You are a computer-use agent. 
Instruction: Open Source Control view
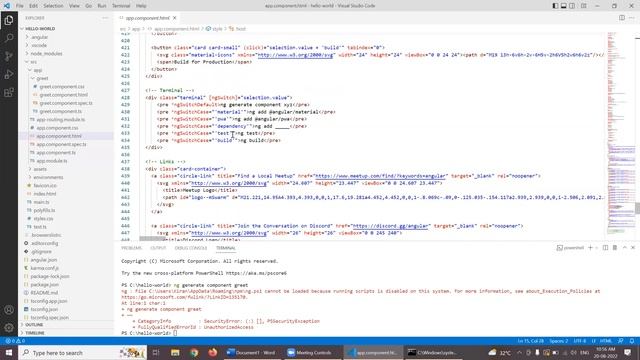[9, 56]
